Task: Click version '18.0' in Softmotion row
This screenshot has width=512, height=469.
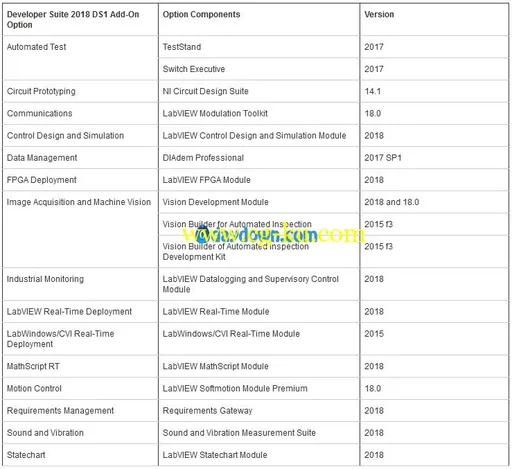Action: [x=372, y=388]
